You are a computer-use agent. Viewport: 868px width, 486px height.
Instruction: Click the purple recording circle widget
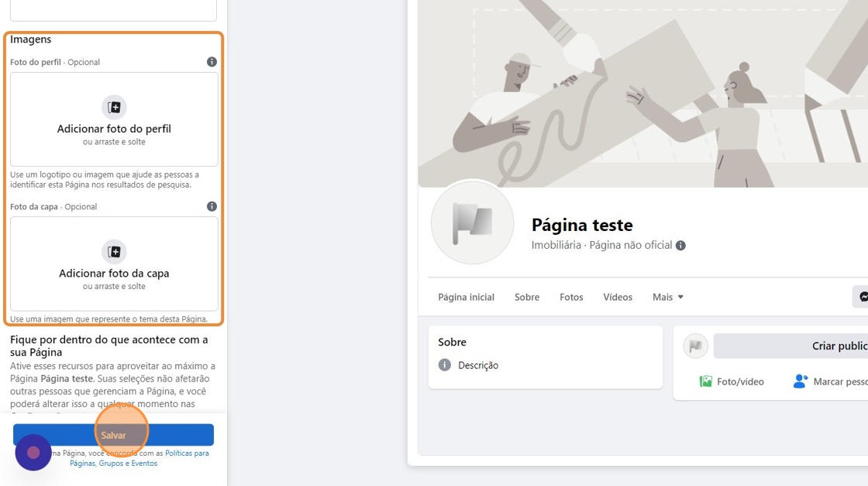[33, 453]
